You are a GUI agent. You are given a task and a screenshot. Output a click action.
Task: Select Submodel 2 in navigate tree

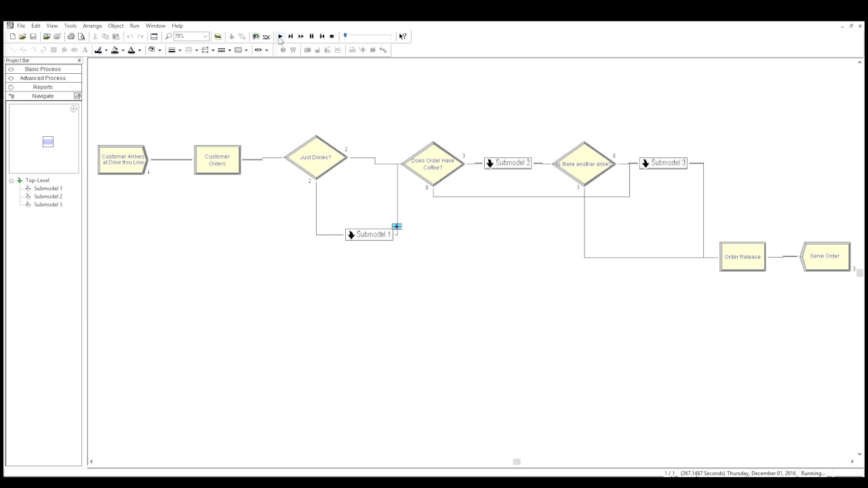(x=48, y=197)
